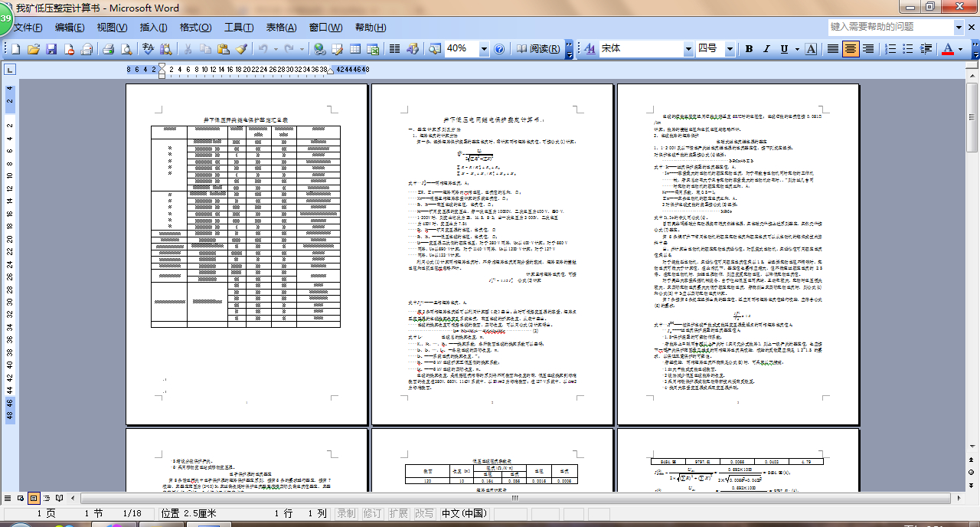Open the 插入(I) menu
Screen dimensions: 980x527
153,27
